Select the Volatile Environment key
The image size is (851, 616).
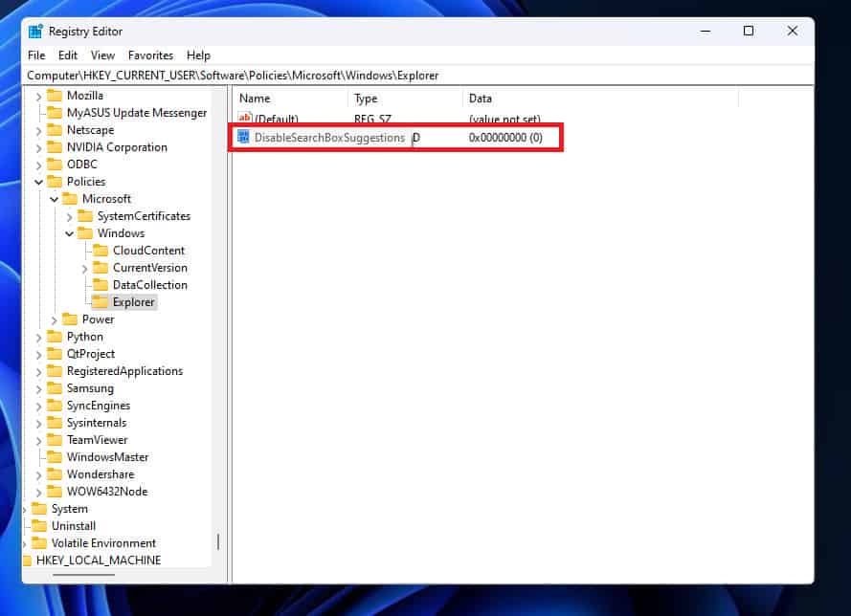tap(103, 543)
